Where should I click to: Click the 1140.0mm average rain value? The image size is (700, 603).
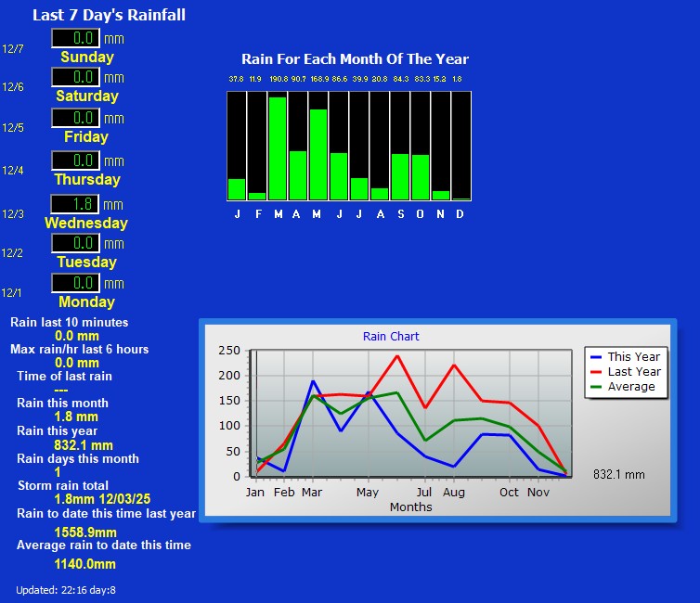click(84, 564)
